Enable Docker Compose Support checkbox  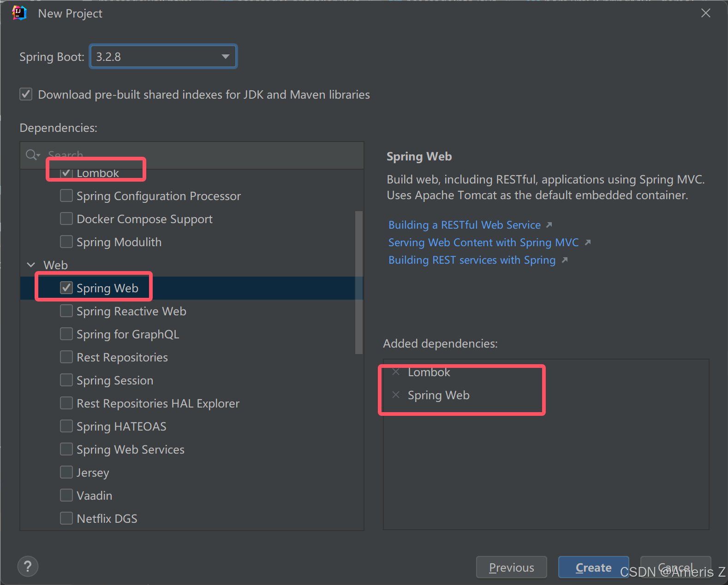coord(66,219)
